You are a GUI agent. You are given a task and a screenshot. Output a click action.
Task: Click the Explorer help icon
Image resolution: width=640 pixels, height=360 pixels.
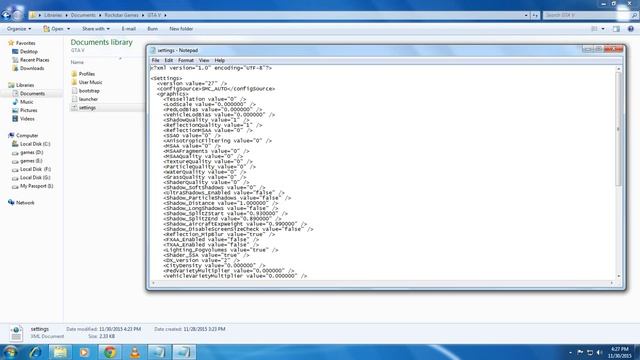click(x=631, y=29)
